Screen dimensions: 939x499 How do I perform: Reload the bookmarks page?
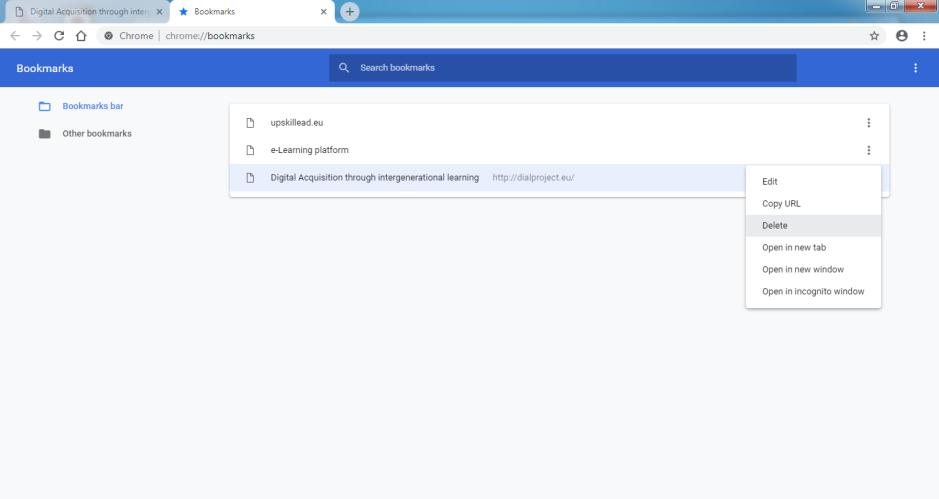pos(59,36)
